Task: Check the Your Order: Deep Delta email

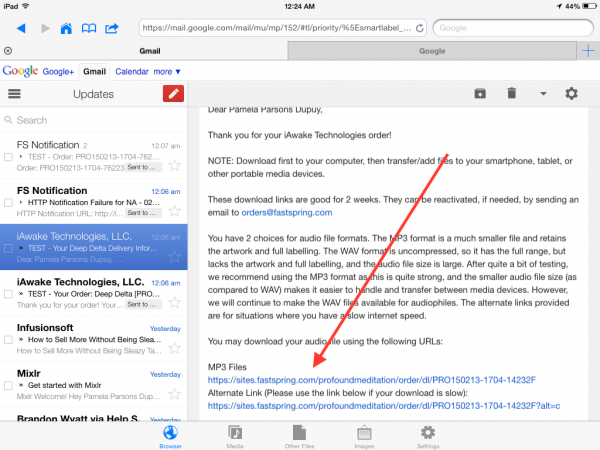Action: point(8,294)
